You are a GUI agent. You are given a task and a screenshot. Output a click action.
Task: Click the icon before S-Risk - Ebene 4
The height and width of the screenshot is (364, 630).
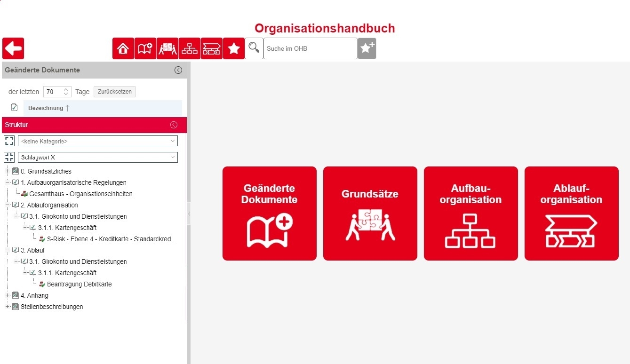coord(42,239)
